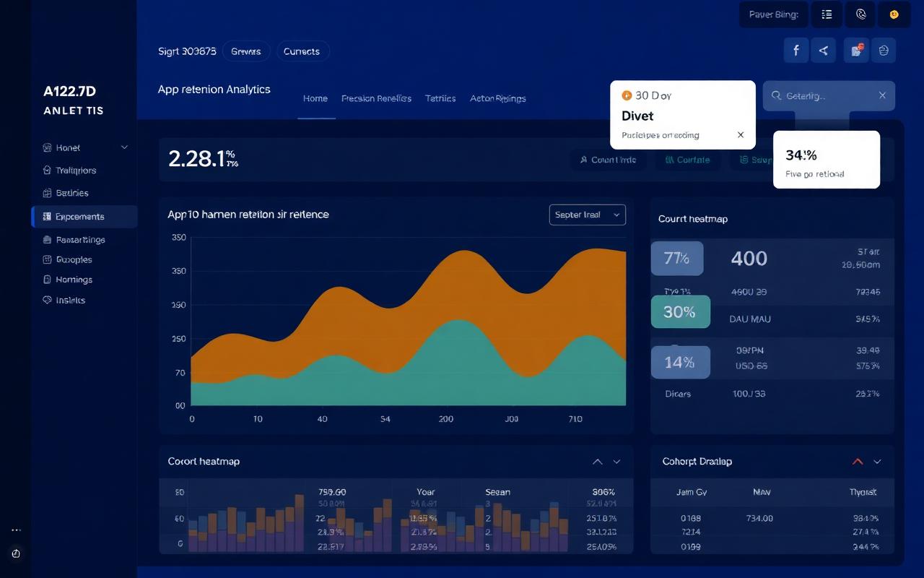Click the pie chart icon button
Image resolution: width=924 pixels, height=578 pixels.
(x=884, y=51)
